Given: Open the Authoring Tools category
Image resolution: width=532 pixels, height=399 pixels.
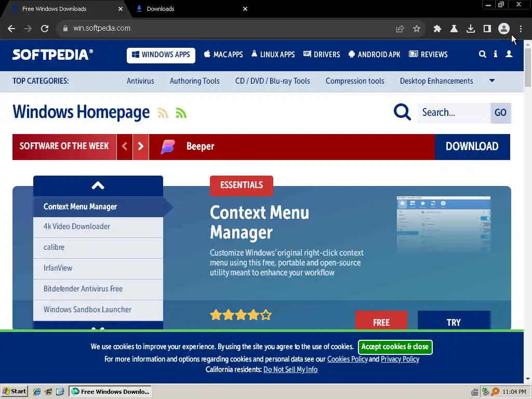Looking at the screenshot, I should (195, 81).
